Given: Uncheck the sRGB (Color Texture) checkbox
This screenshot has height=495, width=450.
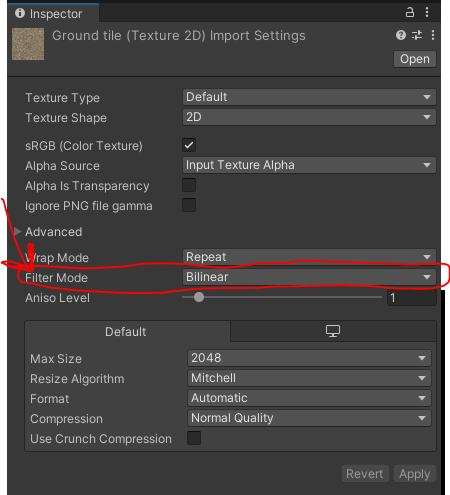Looking at the screenshot, I should point(189,145).
